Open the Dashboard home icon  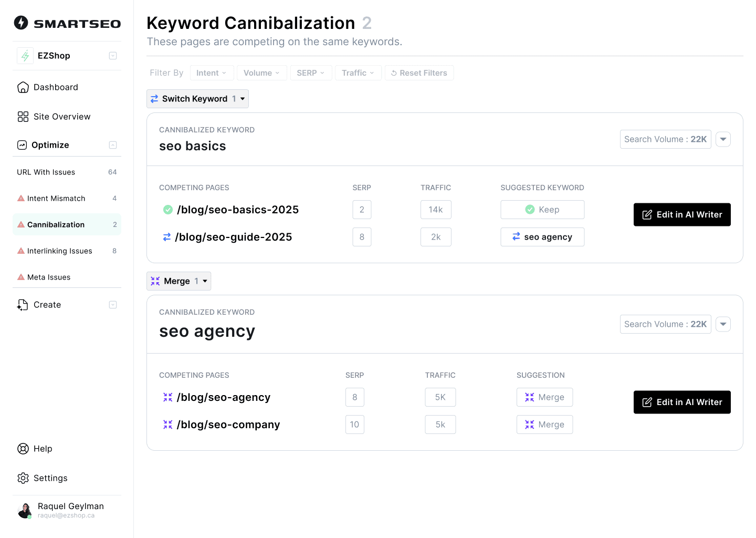(x=23, y=87)
